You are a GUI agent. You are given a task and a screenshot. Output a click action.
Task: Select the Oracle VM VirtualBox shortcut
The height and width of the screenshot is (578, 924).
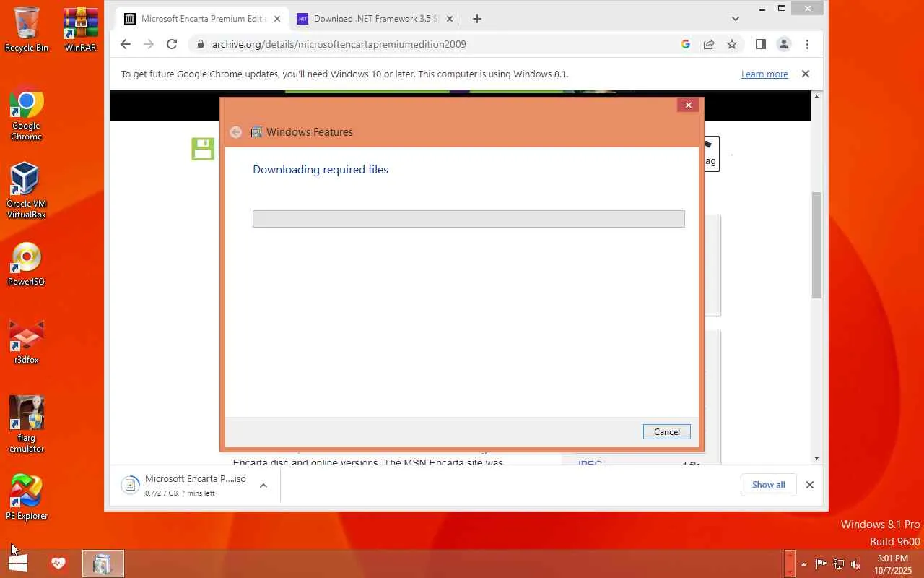[26, 189]
